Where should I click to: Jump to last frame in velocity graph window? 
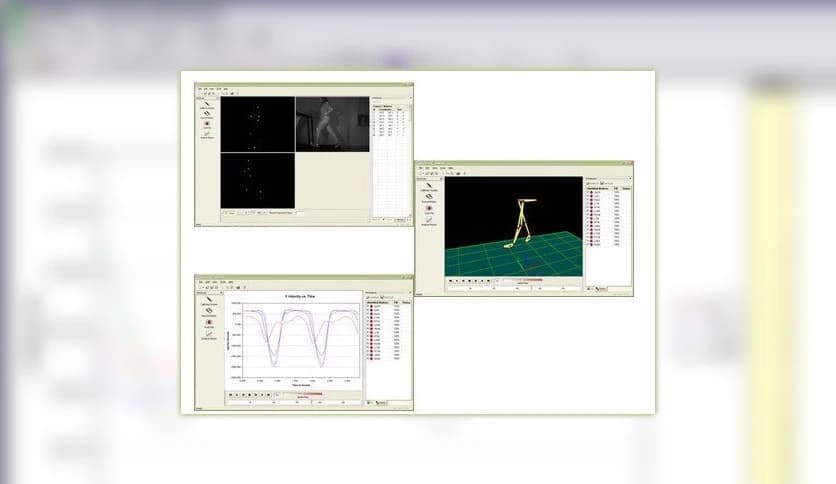[x=268, y=395]
